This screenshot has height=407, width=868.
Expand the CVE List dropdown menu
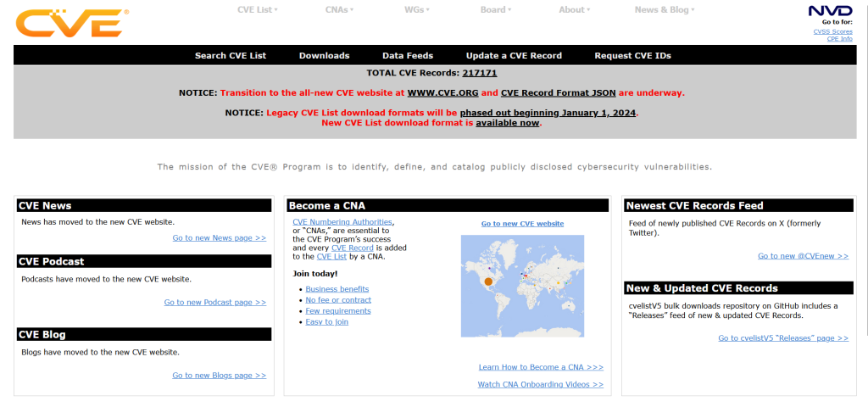click(x=258, y=9)
